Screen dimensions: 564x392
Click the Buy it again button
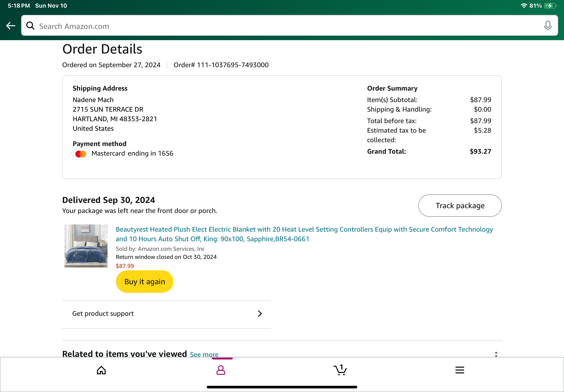(x=145, y=282)
